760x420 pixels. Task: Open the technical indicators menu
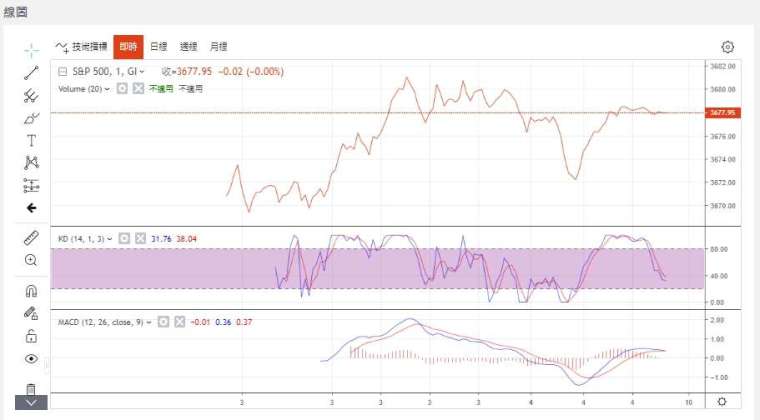pyautogui.click(x=81, y=47)
